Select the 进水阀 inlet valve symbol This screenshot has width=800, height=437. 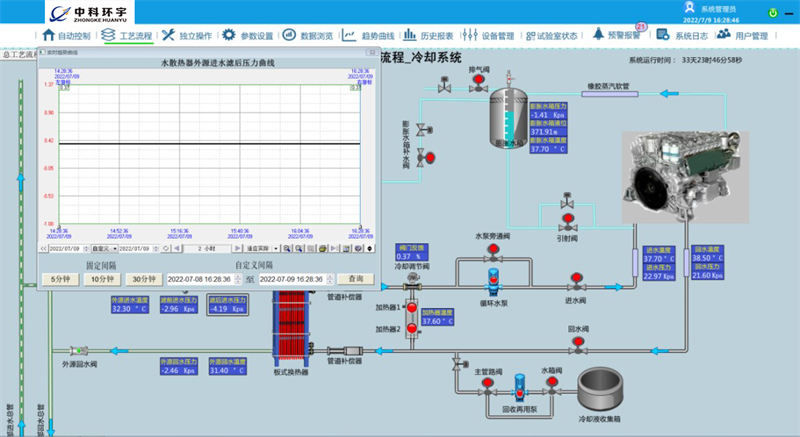[575, 281]
